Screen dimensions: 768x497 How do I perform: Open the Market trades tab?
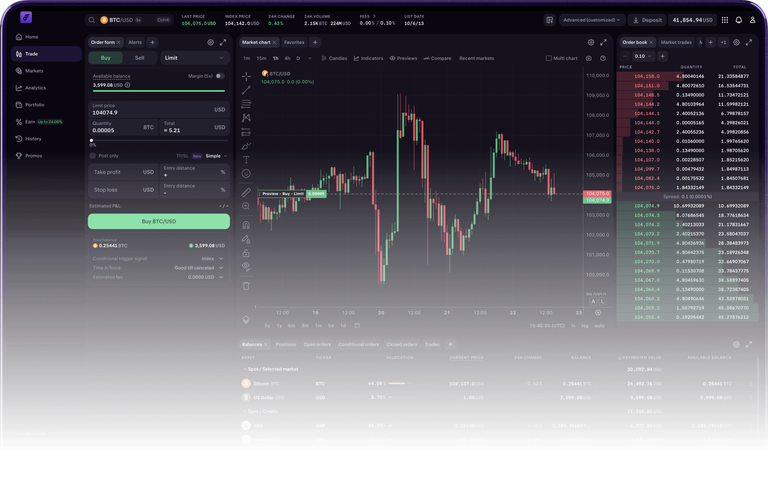(x=676, y=43)
